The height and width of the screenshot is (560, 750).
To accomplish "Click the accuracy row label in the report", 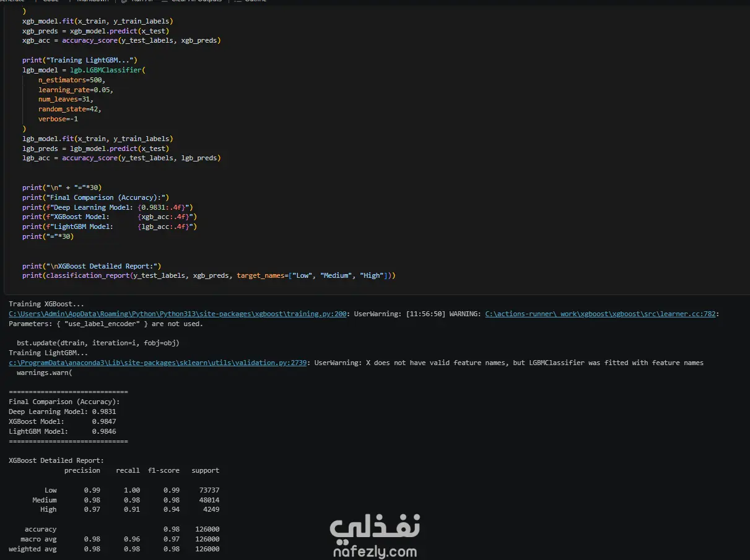I will [x=41, y=529].
